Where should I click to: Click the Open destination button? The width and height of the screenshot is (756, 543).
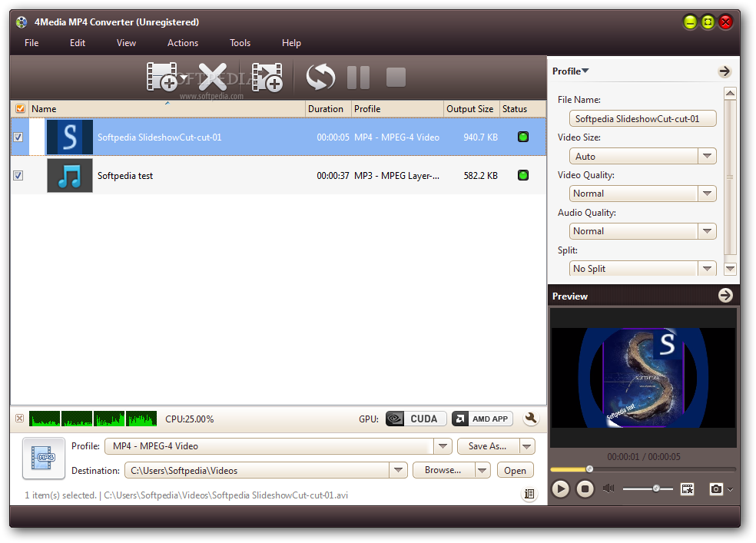515,470
